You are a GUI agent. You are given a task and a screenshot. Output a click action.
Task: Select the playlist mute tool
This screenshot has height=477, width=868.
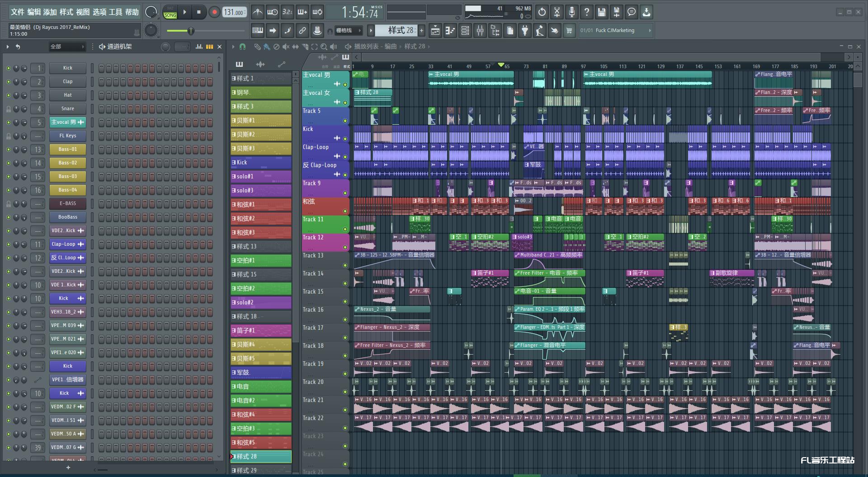click(x=286, y=47)
